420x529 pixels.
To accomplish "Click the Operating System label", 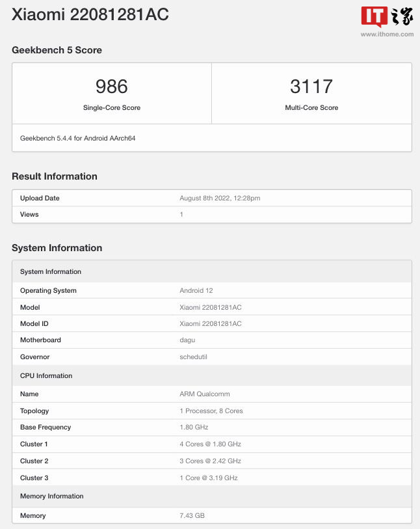I will [x=48, y=290].
